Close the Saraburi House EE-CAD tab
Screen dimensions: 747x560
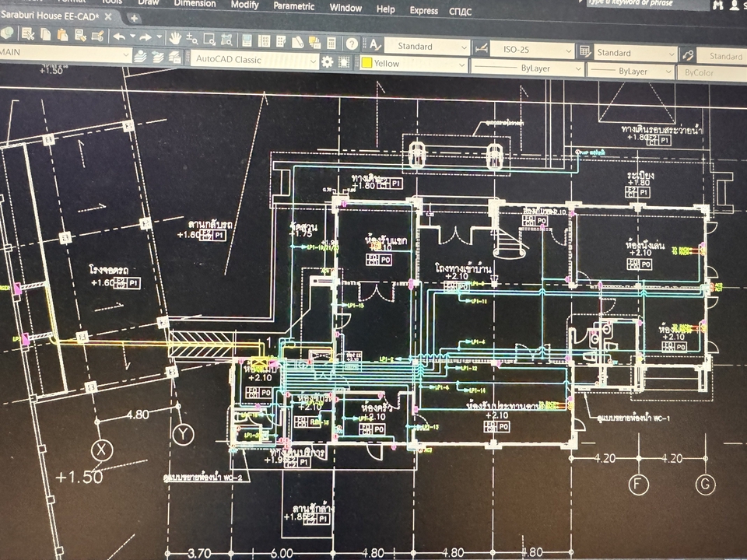pyautogui.click(x=108, y=16)
